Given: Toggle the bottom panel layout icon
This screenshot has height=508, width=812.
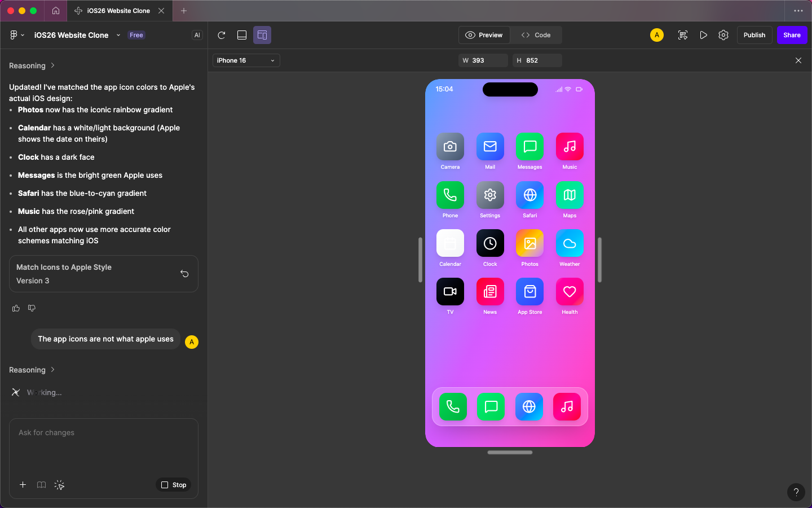Looking at the screenshot, I should point(242,35).
